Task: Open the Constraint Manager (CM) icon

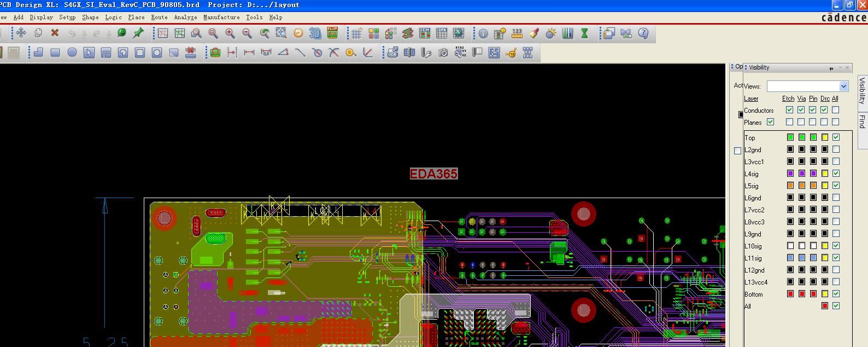Action: click(425, 33)
